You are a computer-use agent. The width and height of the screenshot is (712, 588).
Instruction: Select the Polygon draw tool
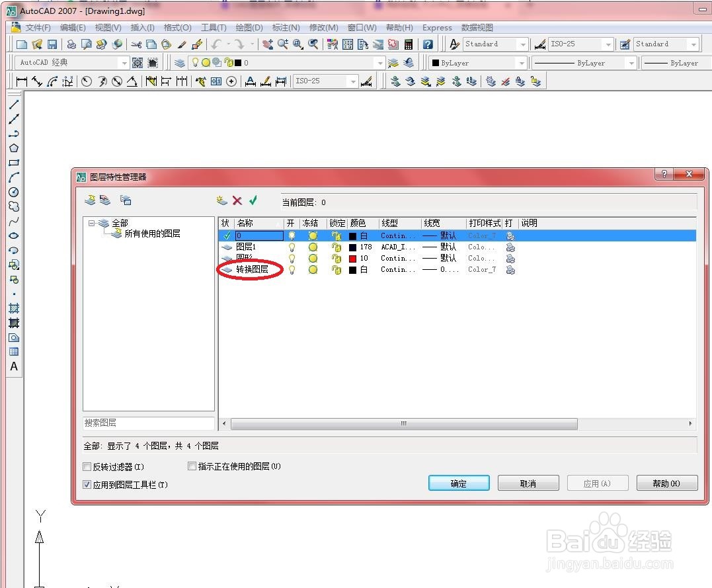click(14, 148)
